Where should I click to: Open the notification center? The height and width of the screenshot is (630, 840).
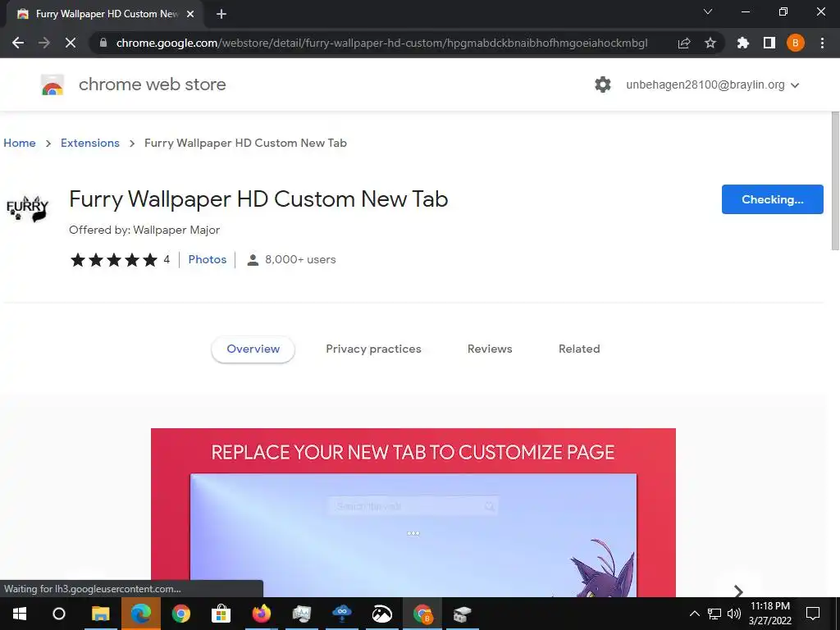[x=813, y=614]
